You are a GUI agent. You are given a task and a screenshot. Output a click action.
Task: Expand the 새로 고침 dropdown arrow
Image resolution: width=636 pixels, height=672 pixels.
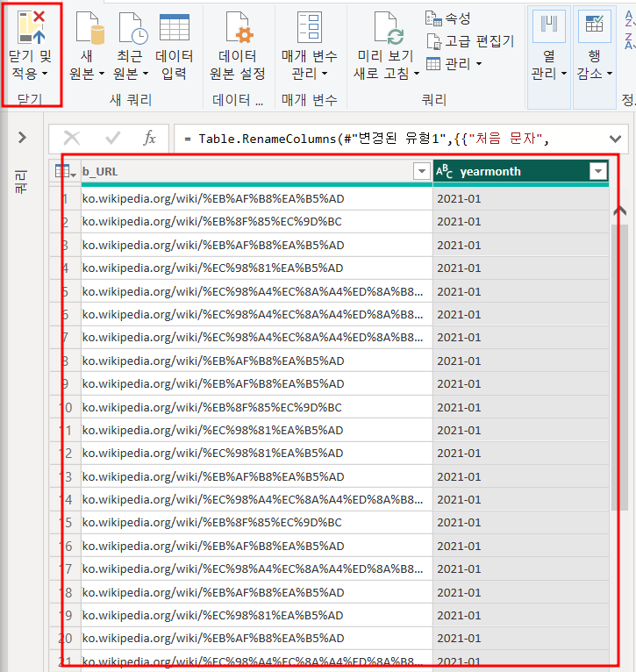pyautogui.click(x=417, y=74)
